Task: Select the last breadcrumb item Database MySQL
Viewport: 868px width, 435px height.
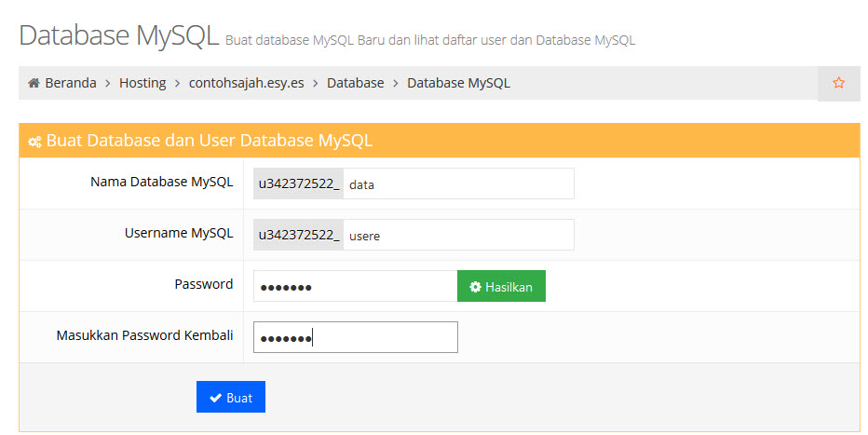Action: tap(458, 83)
